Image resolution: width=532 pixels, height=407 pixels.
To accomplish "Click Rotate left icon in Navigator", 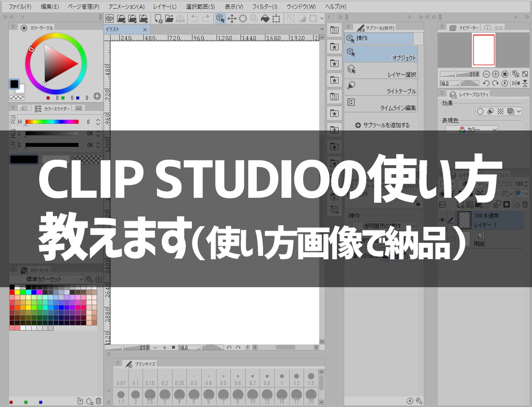I will coord(486,83).
